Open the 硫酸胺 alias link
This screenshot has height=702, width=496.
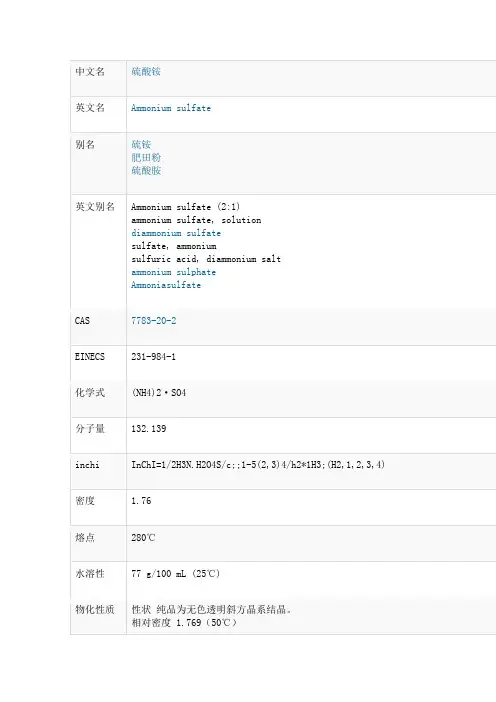[146, 170]
